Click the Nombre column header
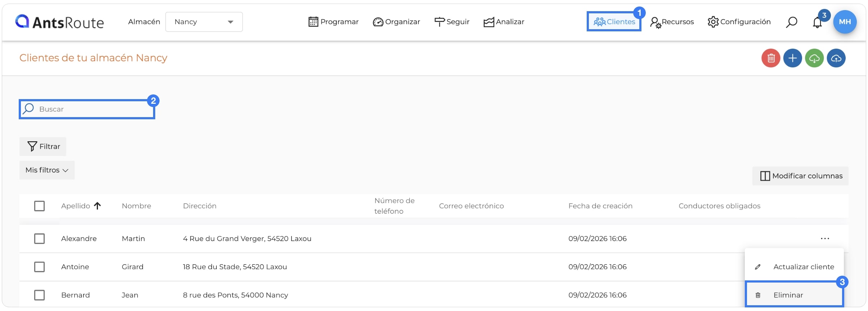Viewport: 868px width, 311px height. 137,206
